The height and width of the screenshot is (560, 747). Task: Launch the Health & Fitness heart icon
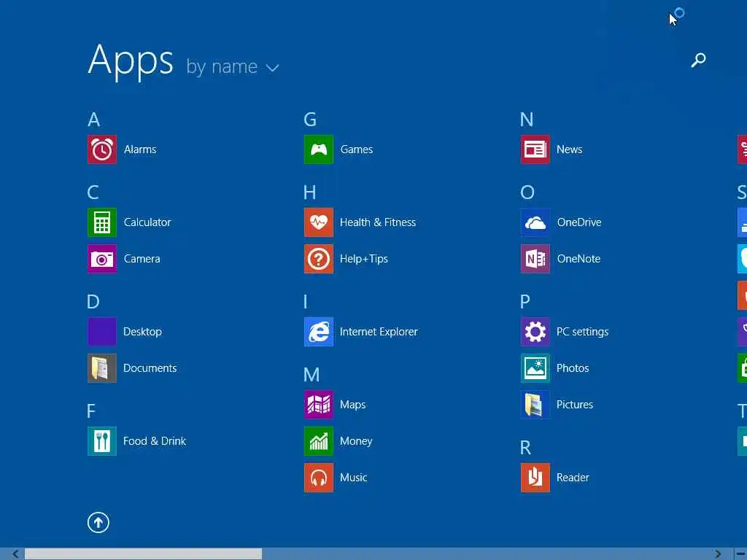[x=319, y=222]
